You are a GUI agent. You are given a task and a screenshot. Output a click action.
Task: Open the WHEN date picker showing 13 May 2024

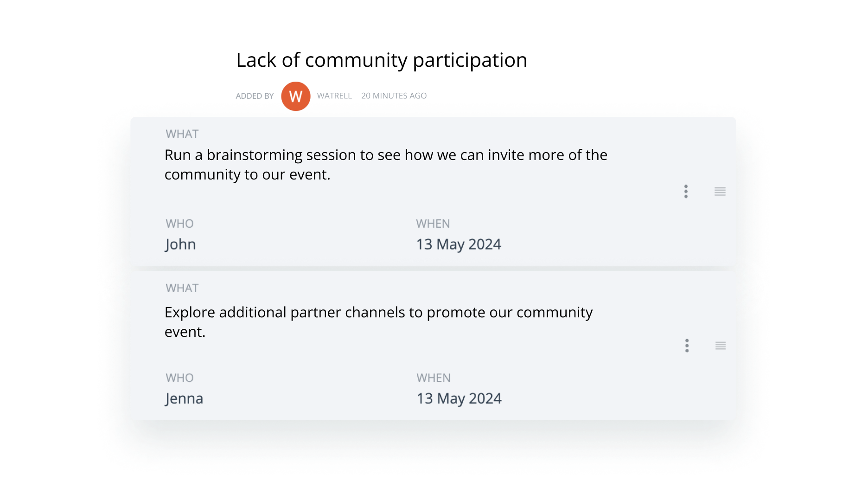tap(458, 244)
